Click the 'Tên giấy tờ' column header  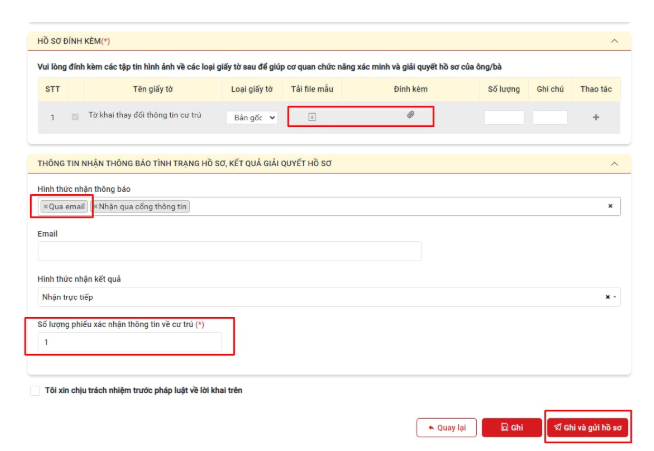coord(153,89)
